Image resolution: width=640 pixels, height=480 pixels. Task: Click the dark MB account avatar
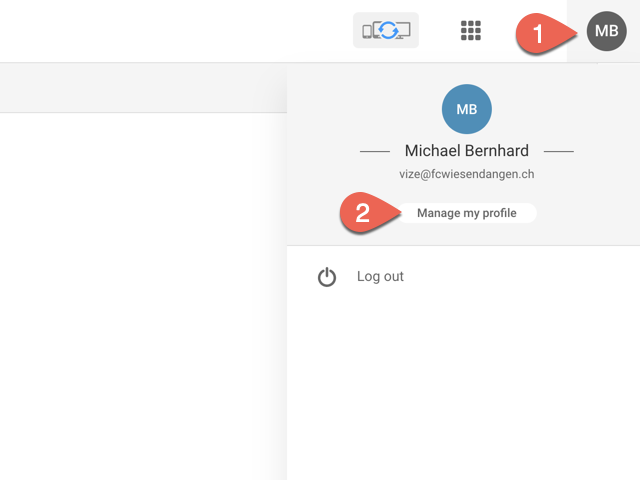point(606,31)
